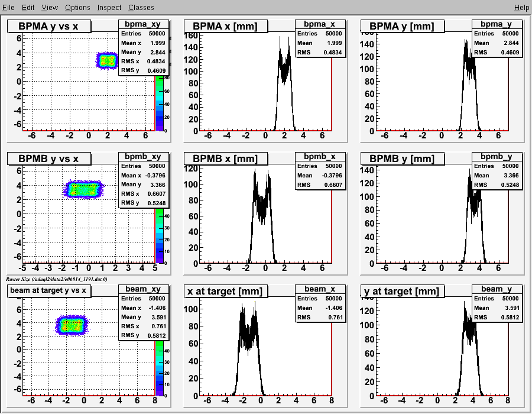Viewport: 532px width, 414px height.
Task: Click Mean value 2.844 in bpma_y stats
Action: (511, 43)
